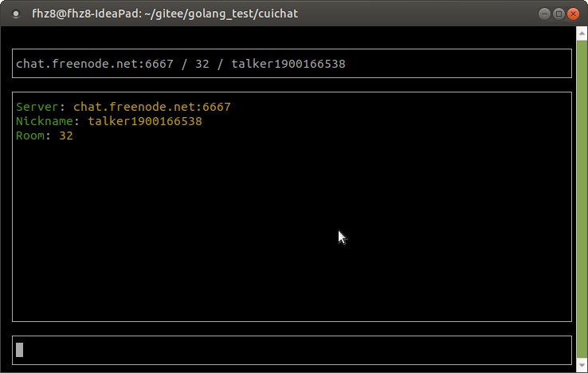Click the Nickname: talker1900166538 line
The image size is (588, 373).
pyautogui.click(x=108, y=121)
